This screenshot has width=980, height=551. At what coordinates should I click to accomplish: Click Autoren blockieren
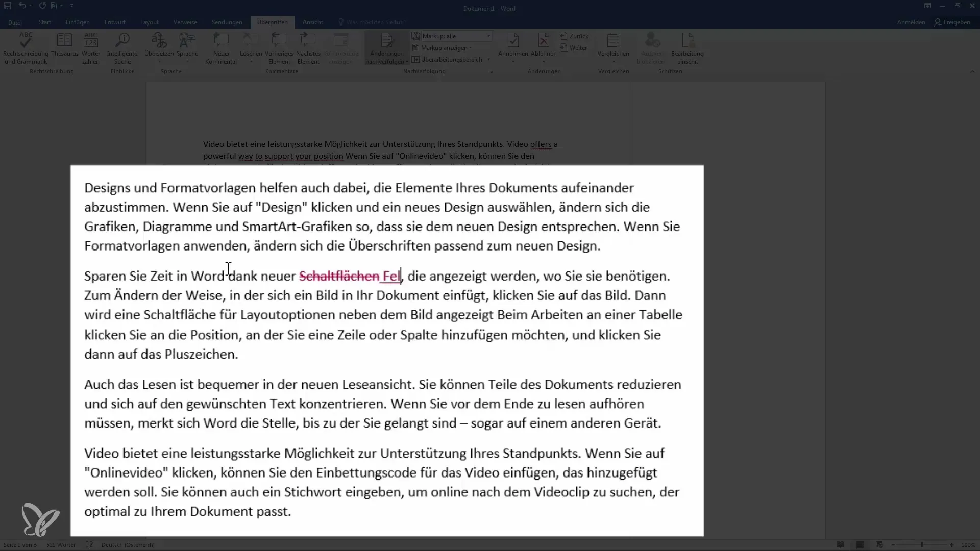pos(651,48)
